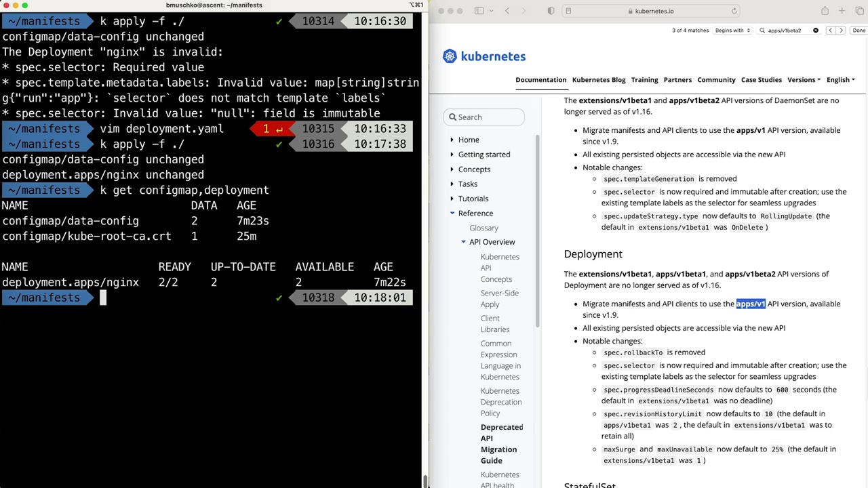
Task: Expand the Getting started section
Action: pyautogui.click(x=452, y=155)
